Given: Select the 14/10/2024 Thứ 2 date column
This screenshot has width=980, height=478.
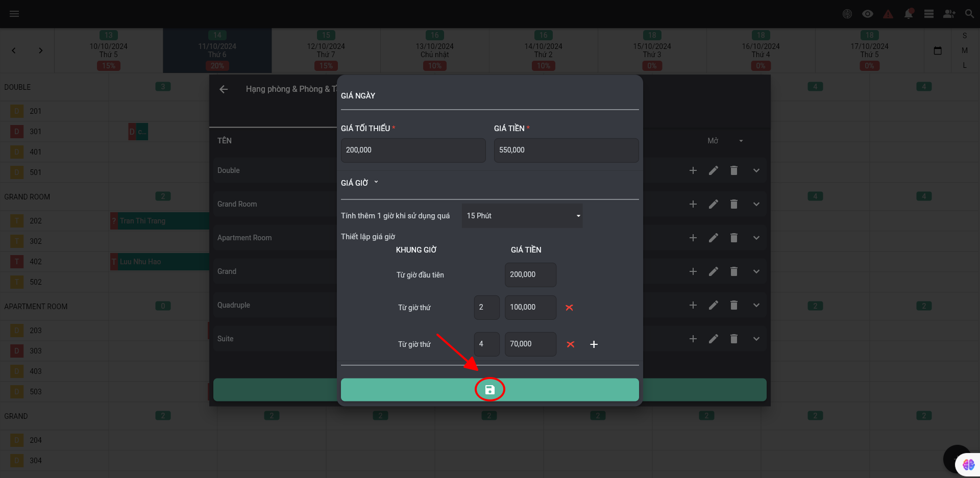Looking at the screenshot, I should coord(544,51).
